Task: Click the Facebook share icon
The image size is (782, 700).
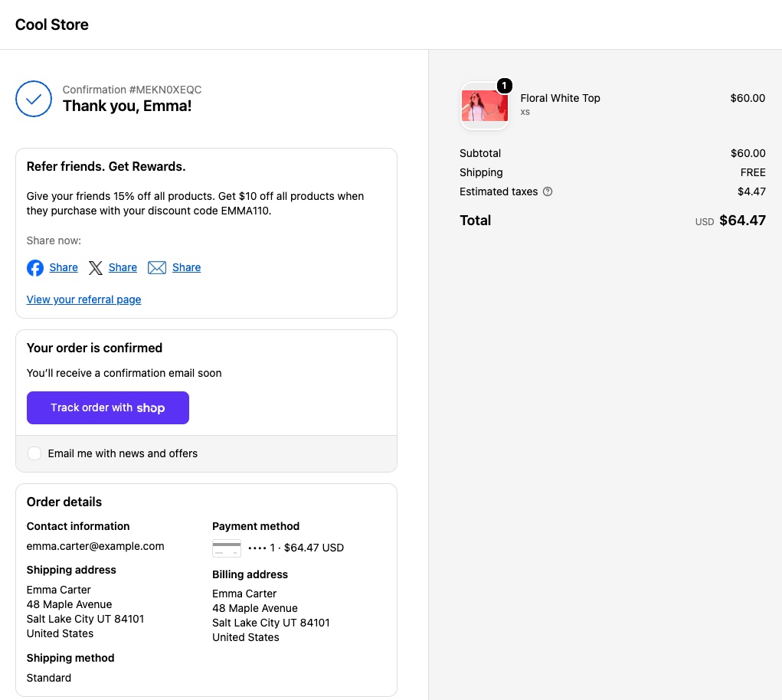Action: pyautogui.click(x=35, y=268)
